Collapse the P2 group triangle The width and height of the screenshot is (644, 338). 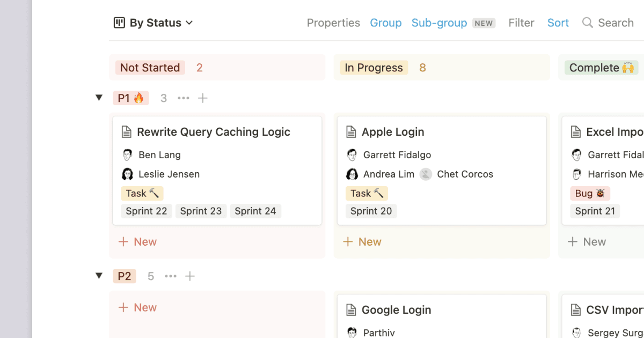point(99,275)
